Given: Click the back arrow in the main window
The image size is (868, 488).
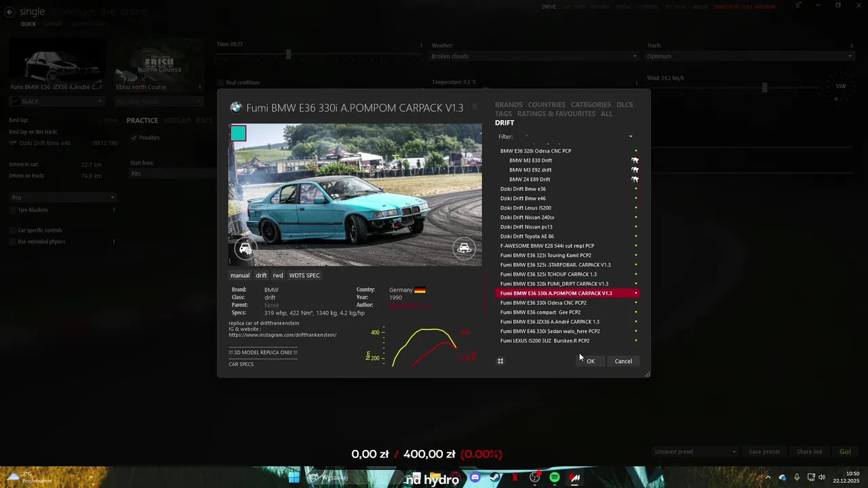Looking at the screenshot, I should click(x=9, y=12).
